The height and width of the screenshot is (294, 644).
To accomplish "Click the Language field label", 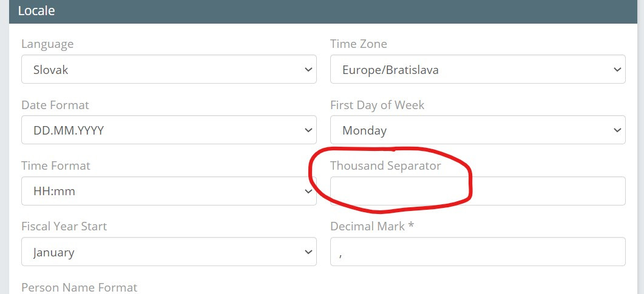I will pos(47,44).
